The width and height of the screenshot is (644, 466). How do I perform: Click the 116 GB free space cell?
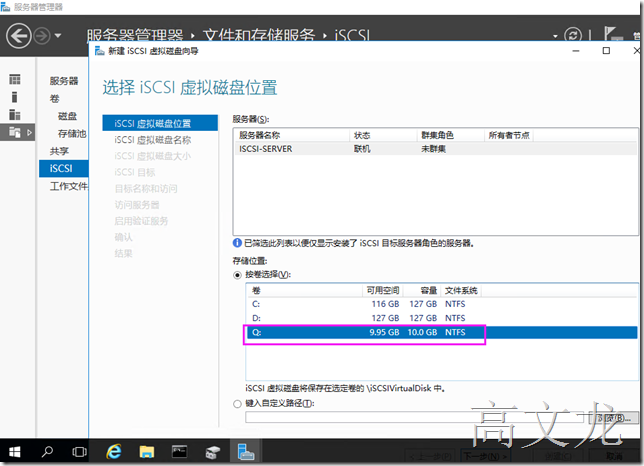385,304
